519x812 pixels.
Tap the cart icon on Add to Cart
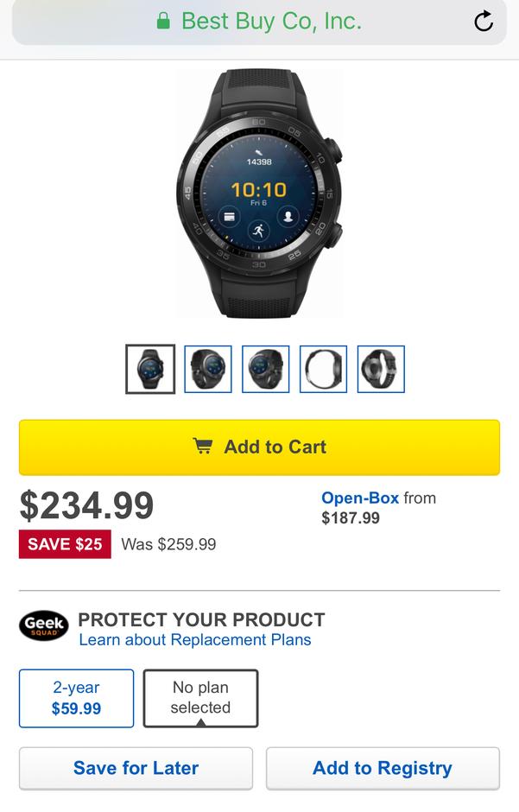203,446
